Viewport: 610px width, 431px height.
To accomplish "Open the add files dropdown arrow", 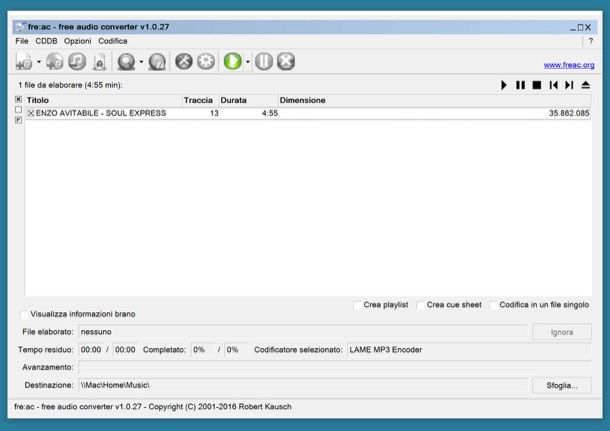I will tap(39, 61).
